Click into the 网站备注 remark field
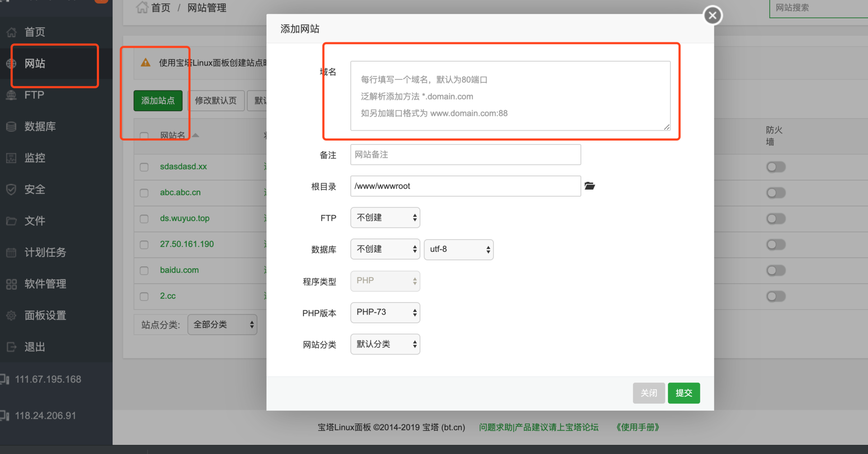Viewport: 868px width, 454px height. coord(465,155)
